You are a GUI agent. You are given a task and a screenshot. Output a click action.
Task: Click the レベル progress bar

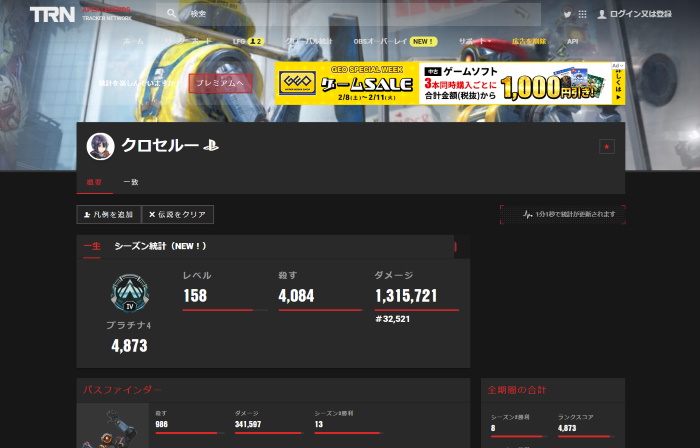pyautogui.click(x=225, y=310)
